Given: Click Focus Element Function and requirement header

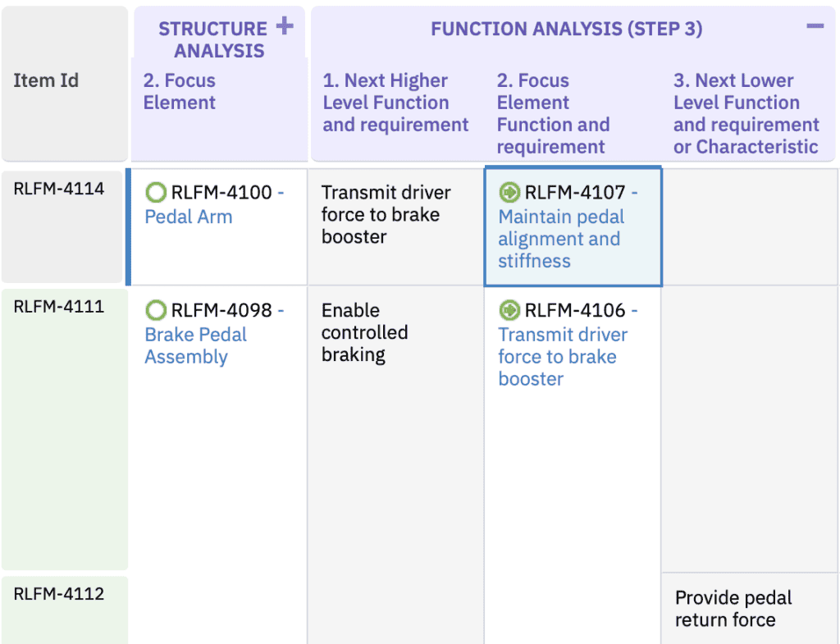Looking at the screenshot, I should pos(552,114).
